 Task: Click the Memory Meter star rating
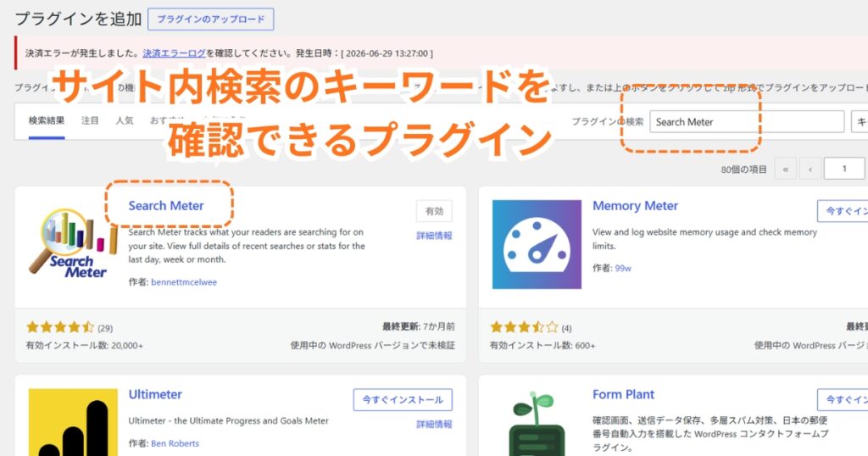click(x=524, y=327)
